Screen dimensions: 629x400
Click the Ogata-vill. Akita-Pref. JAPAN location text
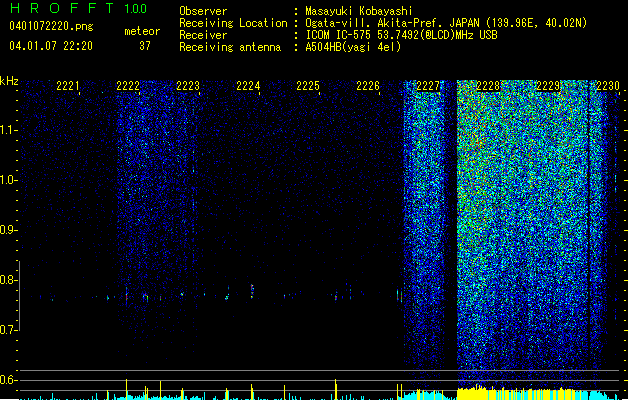(446, 23)
